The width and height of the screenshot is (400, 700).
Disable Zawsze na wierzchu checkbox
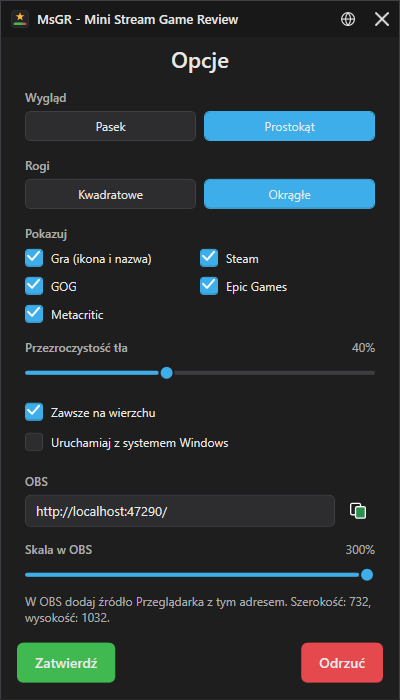pyautogui.click(x=34, y=412)
